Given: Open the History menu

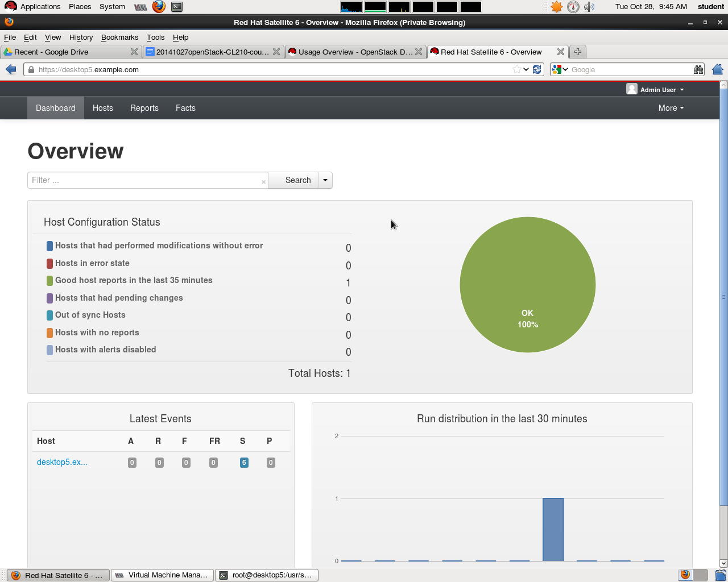Looking at the screenshot, I should [81, 38].
